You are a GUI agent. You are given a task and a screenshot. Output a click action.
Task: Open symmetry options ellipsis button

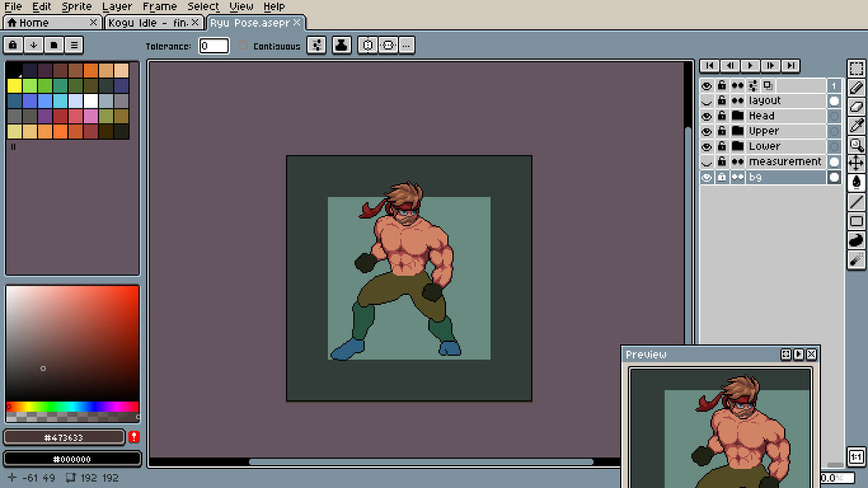[x=407, y=46]
